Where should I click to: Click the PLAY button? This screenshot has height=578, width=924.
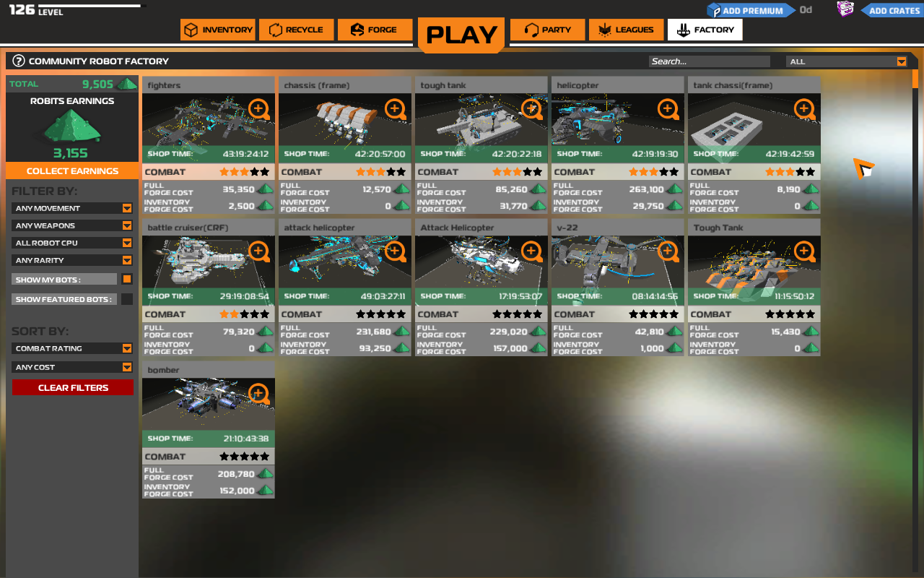pos(461,34)
